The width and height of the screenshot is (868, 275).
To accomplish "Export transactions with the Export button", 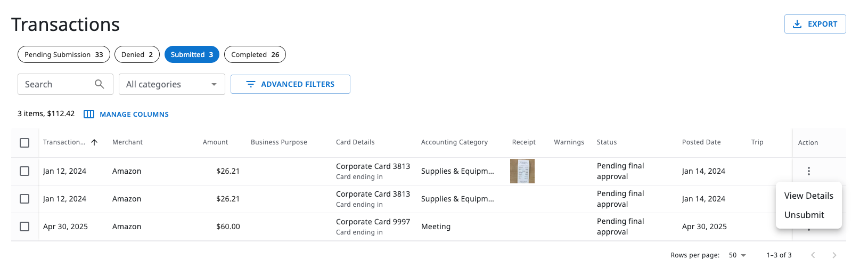I will click(x=815, y=24).
